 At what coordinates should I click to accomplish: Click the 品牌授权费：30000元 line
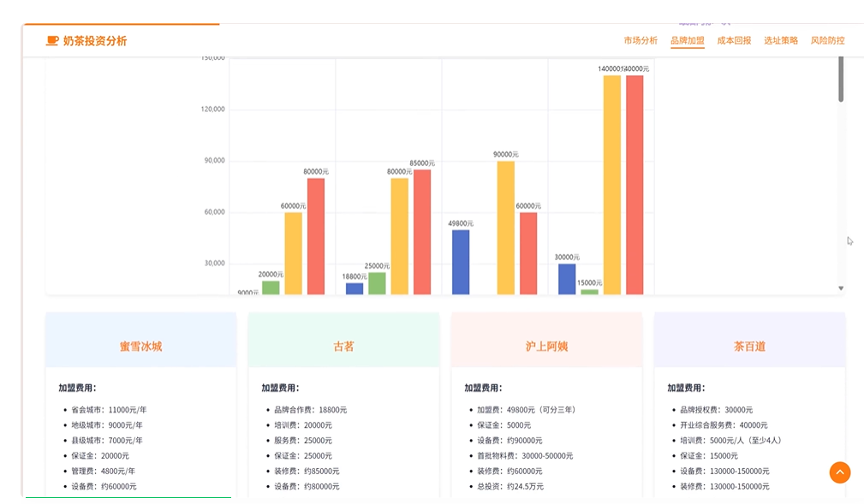pos(717,410)
